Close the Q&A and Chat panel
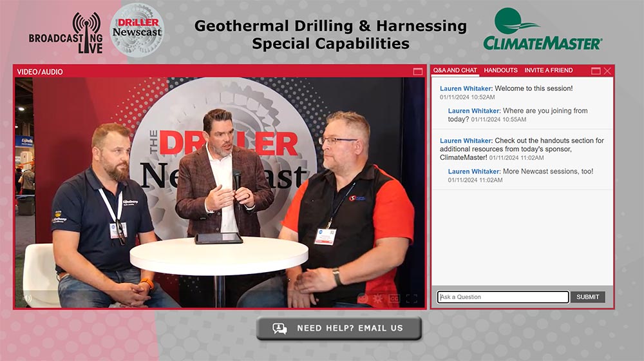The height and width of the screenshot is (361, 644). point(607,71)
